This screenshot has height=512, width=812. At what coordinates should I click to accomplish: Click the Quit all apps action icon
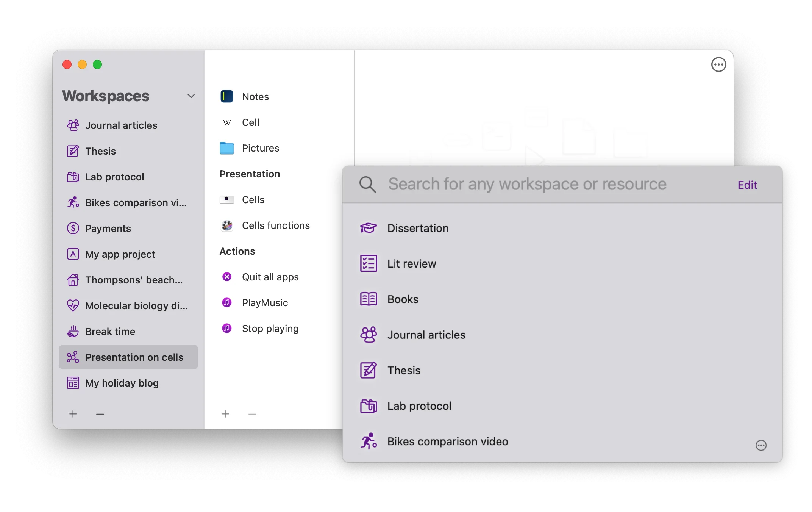pyautogui.click(x=226, y=277)
